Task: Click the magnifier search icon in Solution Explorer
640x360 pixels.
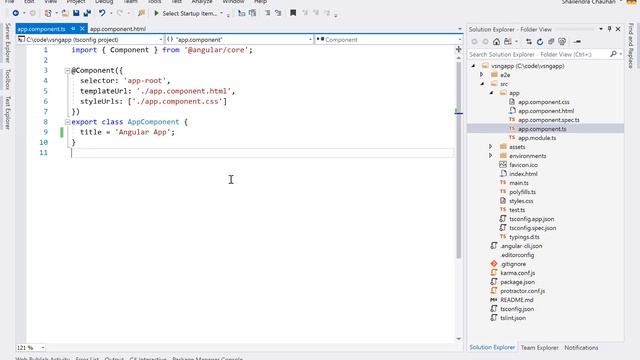Action: click(613, 54)
